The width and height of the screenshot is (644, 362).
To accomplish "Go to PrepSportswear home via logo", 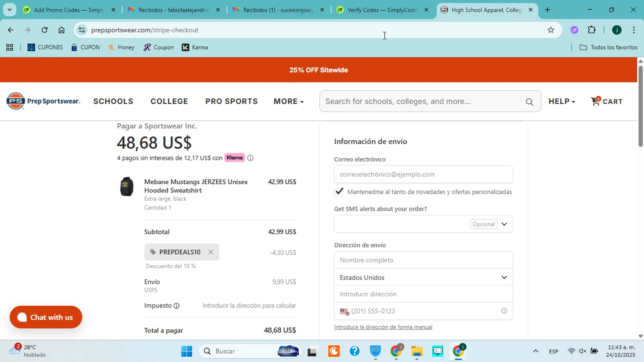I will pos(43,101).
